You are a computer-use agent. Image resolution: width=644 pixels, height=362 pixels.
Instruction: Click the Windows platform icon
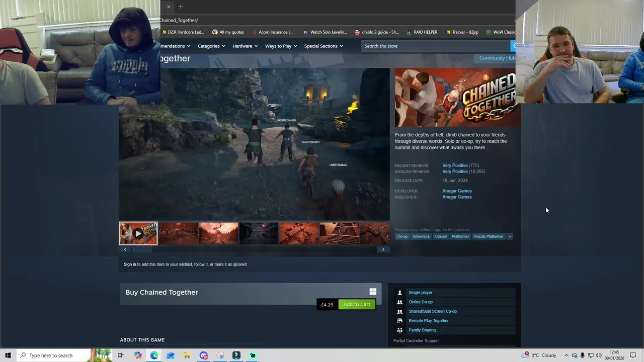coord(373,292)
